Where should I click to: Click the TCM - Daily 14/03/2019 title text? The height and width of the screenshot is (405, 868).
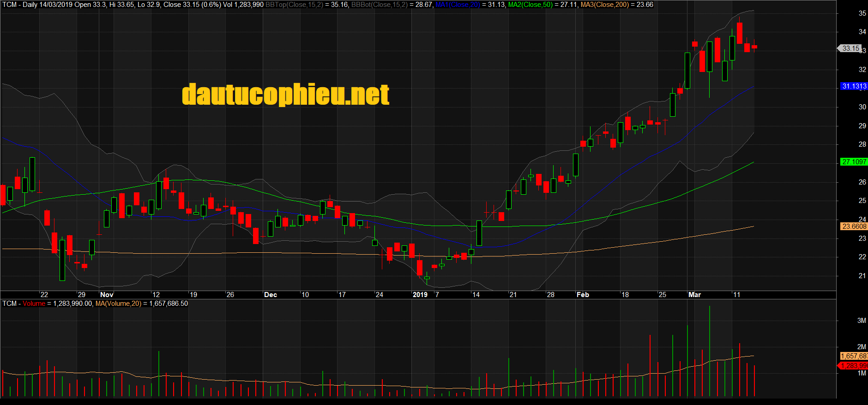click(x=37, y=5)
